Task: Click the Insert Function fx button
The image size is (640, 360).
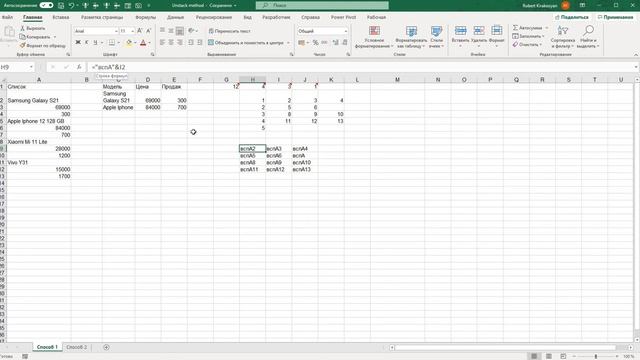Action: [79, 67]
